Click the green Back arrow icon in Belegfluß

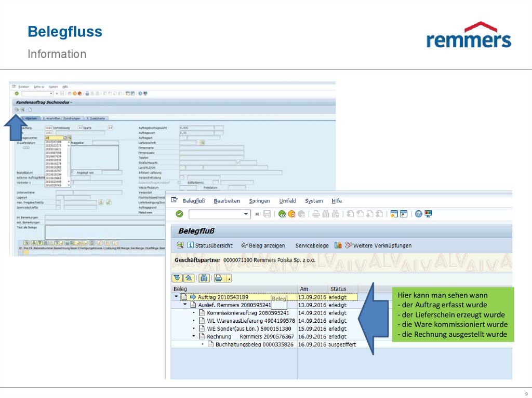point(282,214)
